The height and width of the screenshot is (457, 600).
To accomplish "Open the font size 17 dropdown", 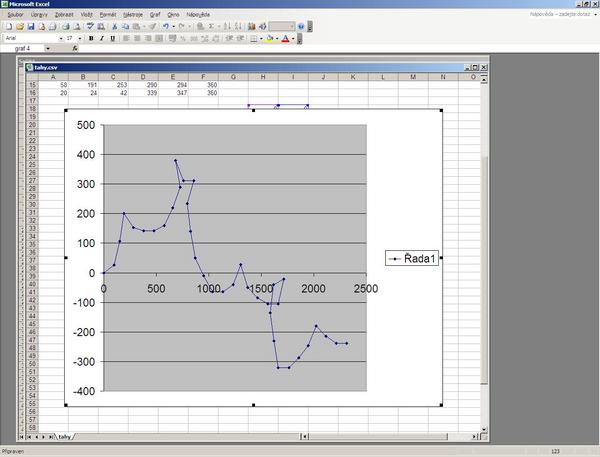I will [x=80, y=38].
